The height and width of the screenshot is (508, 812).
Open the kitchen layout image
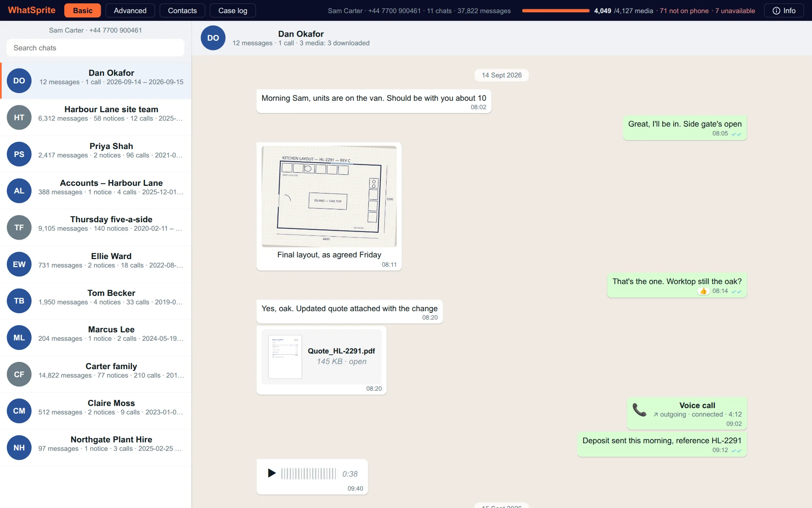[329, 196]
